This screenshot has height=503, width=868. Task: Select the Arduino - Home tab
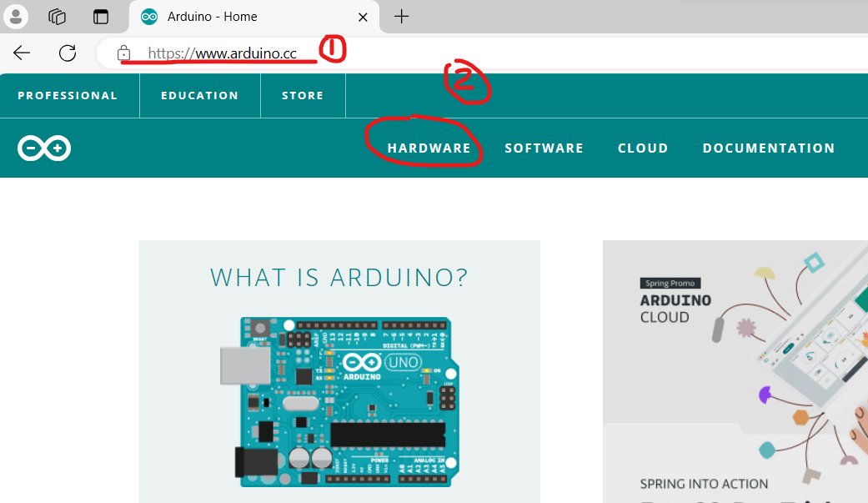[254, 17]
